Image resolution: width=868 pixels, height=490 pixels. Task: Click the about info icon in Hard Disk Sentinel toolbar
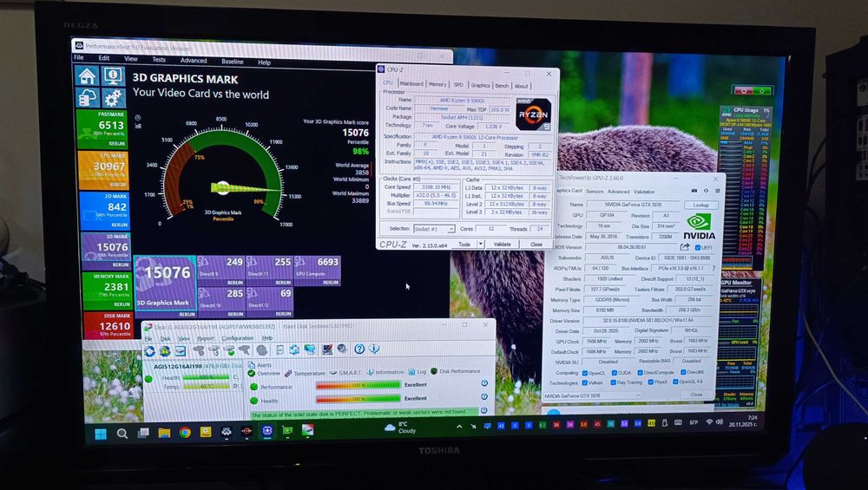pyautogui.click(x=375, y=349)
